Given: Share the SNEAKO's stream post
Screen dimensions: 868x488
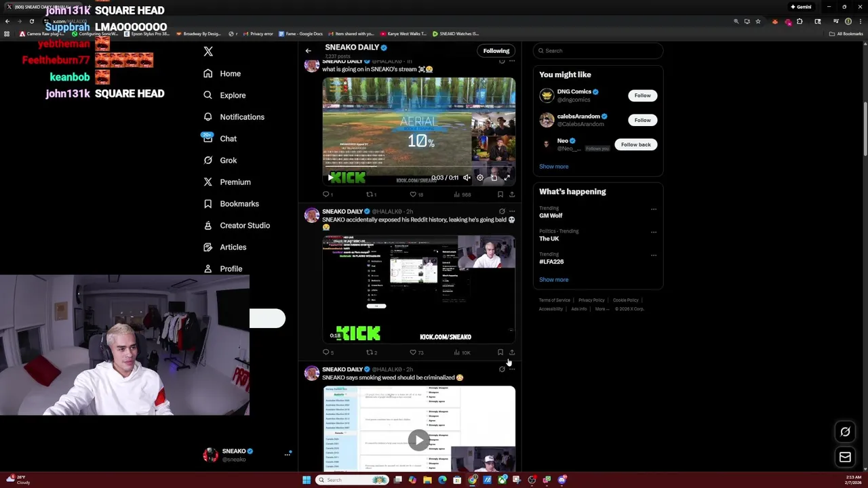Looking at the screenshot, I should (x=512, y=195).
